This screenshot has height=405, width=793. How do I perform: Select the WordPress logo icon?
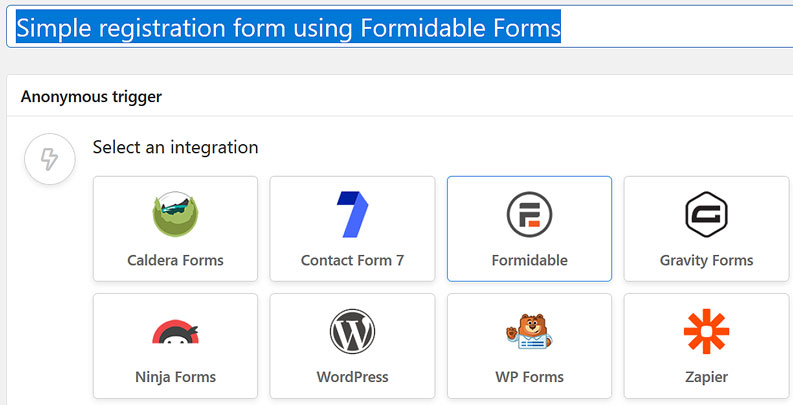tap(353, 331)
